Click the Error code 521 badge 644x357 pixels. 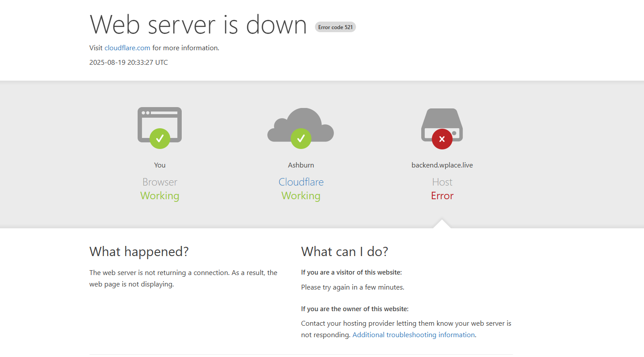335,27
